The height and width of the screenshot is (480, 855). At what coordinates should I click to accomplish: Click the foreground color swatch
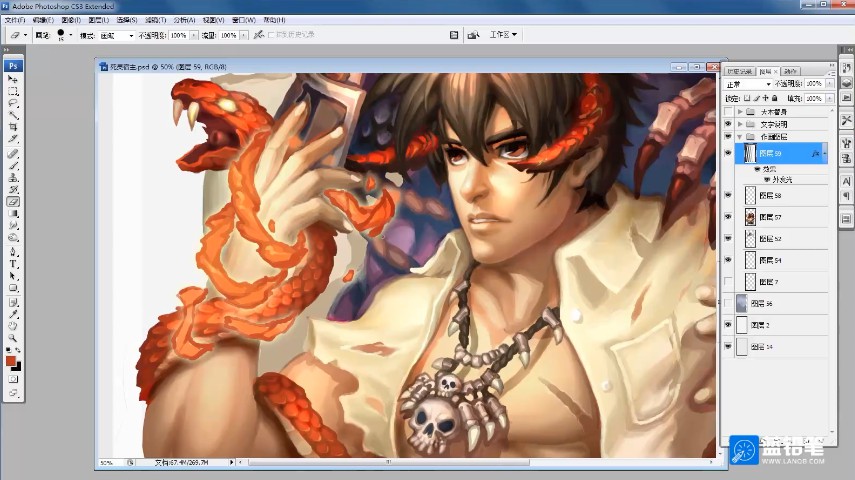(10, 361)
